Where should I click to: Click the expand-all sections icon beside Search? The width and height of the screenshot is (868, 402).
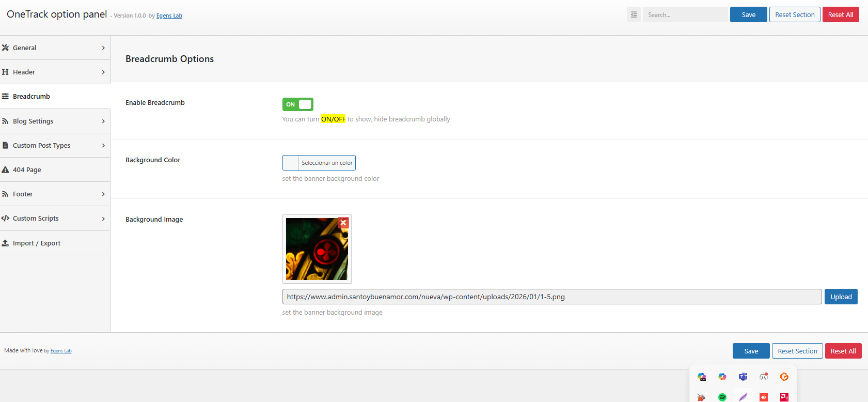634,15
